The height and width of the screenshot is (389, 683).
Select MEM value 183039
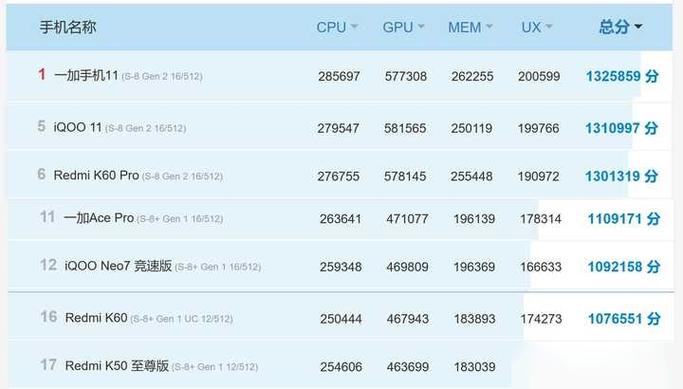click(x=474, y=367)
